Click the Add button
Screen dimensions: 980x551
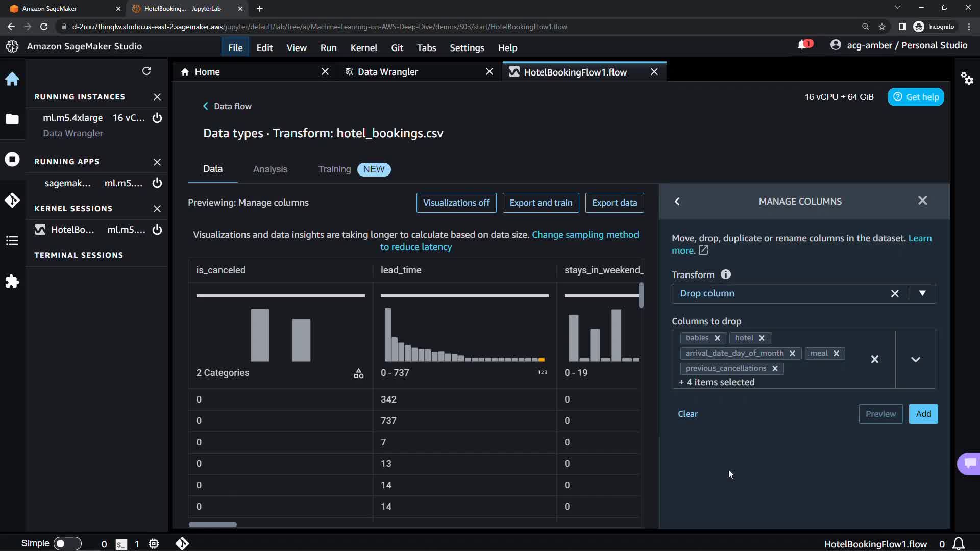pos(923,414)
